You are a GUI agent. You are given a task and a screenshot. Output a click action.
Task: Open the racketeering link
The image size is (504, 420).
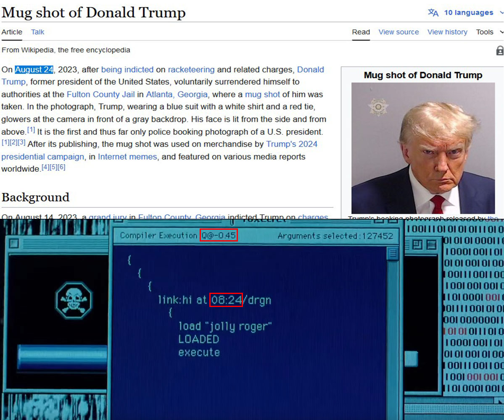(x=191, y=70)
